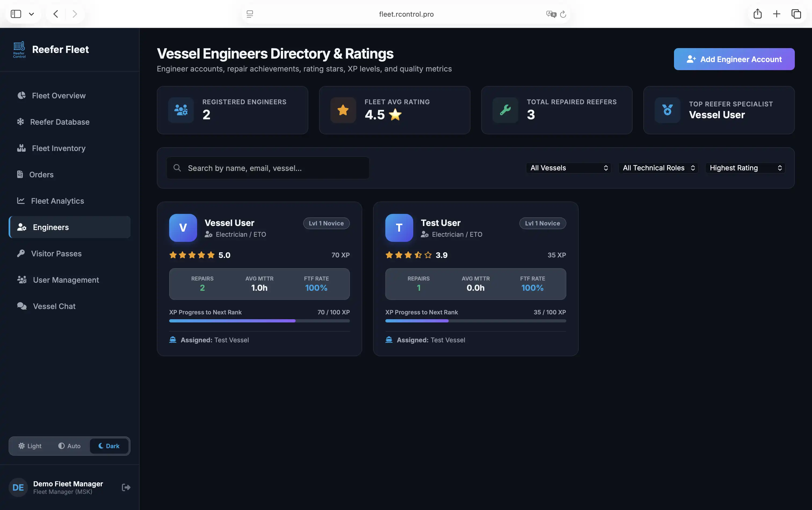Click the reader page icon in address bar

tap(250, 14)
